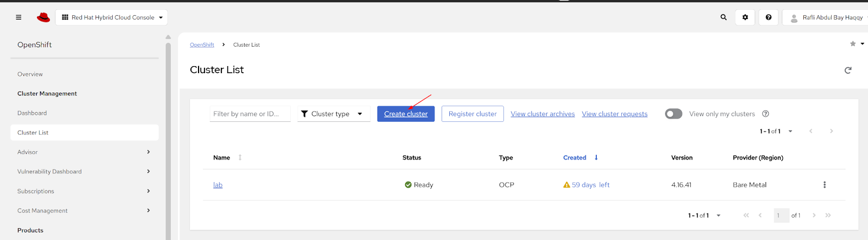Click the OpenShift sidebar title
The width and height of the screenshot is (868, 240).
coord(35,45)
